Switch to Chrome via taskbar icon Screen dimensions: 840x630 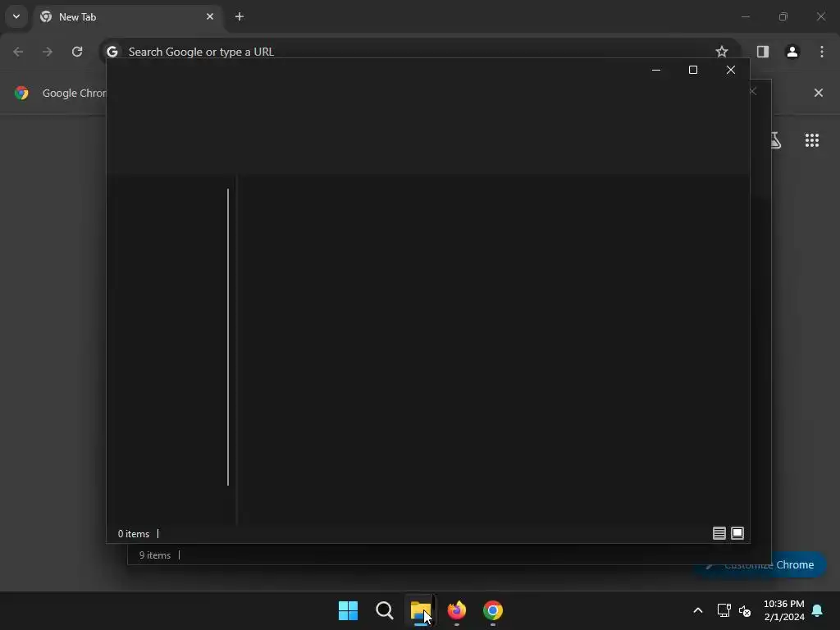pyautogui.click(x=493, y=610)
